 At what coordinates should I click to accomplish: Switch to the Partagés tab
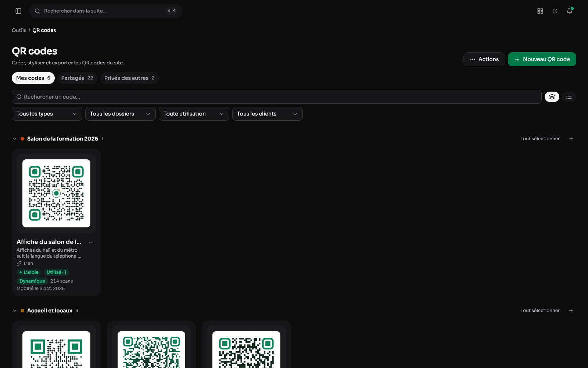coord(77,78)
